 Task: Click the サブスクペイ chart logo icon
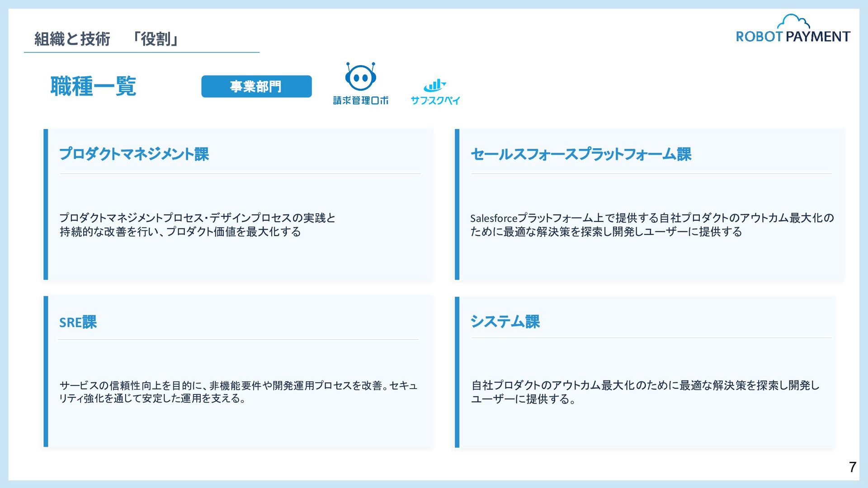point(434,85)
